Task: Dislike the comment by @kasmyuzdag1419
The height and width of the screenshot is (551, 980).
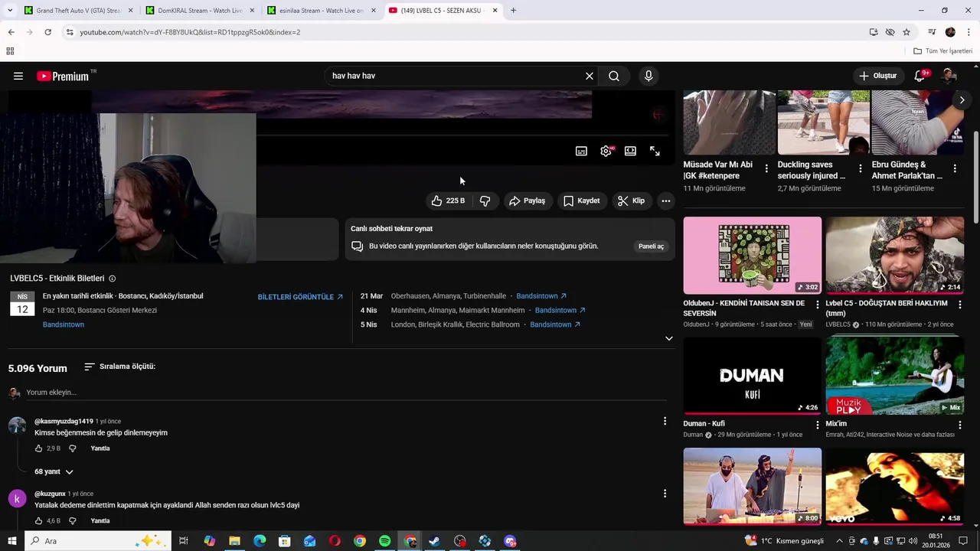Action: click(x=73, y=448)
